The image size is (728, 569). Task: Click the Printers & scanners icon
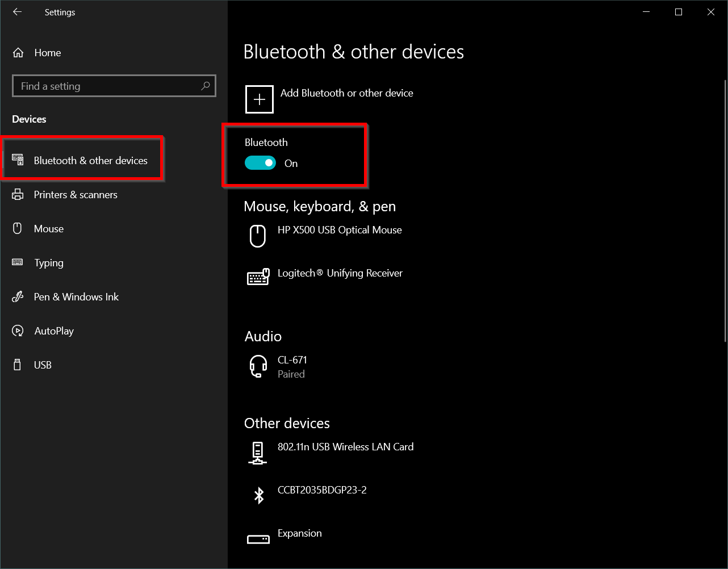tap(18, 194)
